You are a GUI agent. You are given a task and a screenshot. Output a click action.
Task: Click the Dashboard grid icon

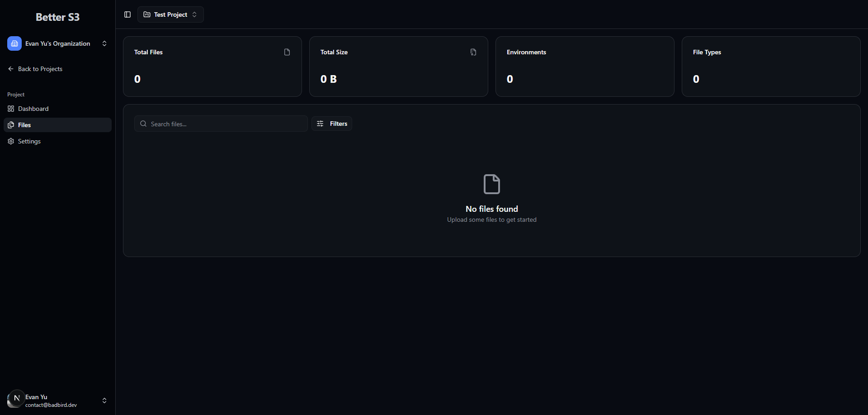(11, 109)
